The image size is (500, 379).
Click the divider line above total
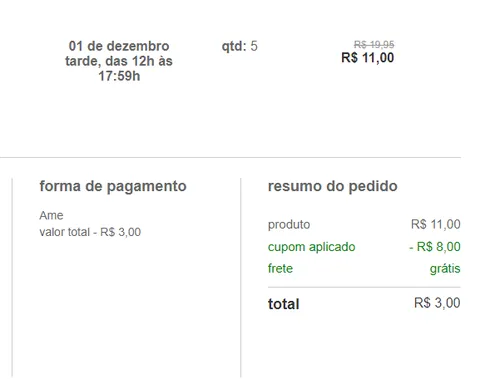click(x=364, y=287)
